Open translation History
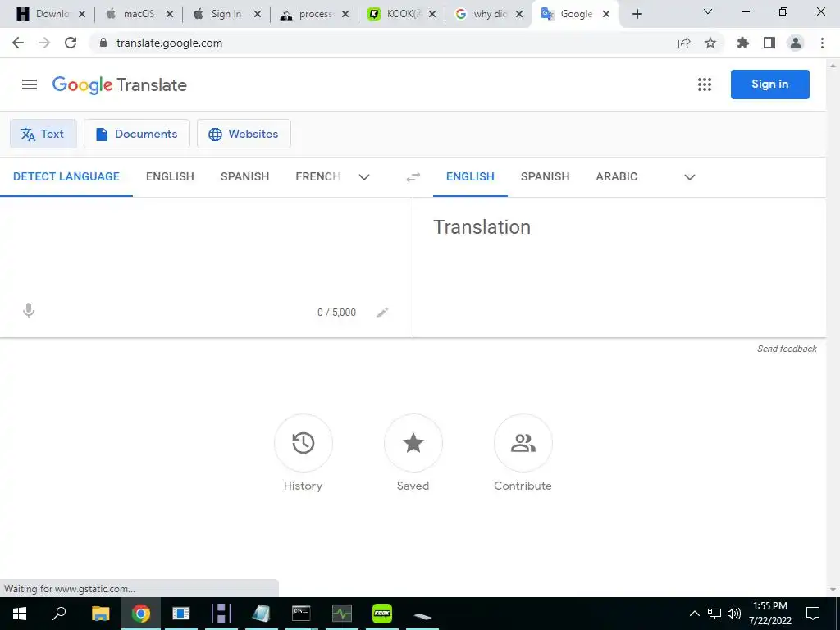840x630 pixels. [x=304, y=443]
